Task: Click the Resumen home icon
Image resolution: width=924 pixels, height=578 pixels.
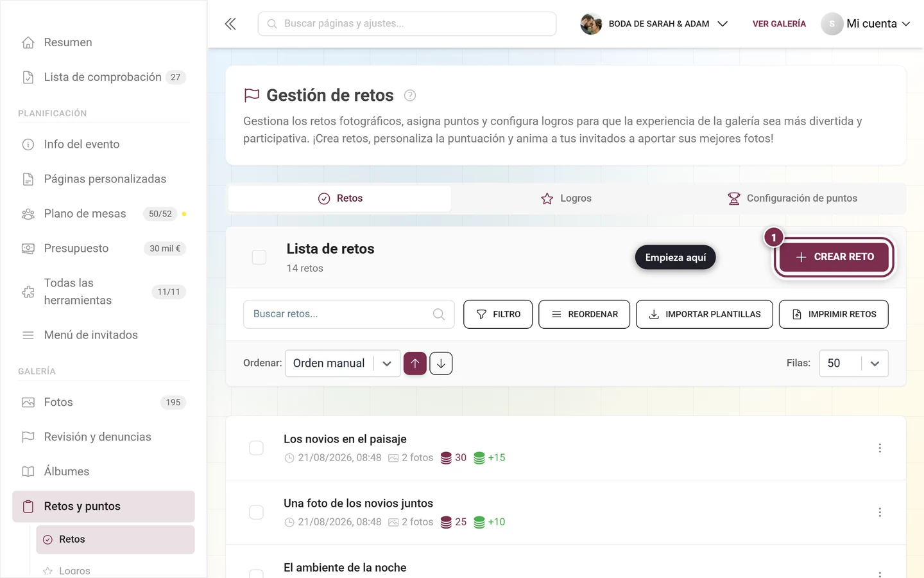Action: 28,42
